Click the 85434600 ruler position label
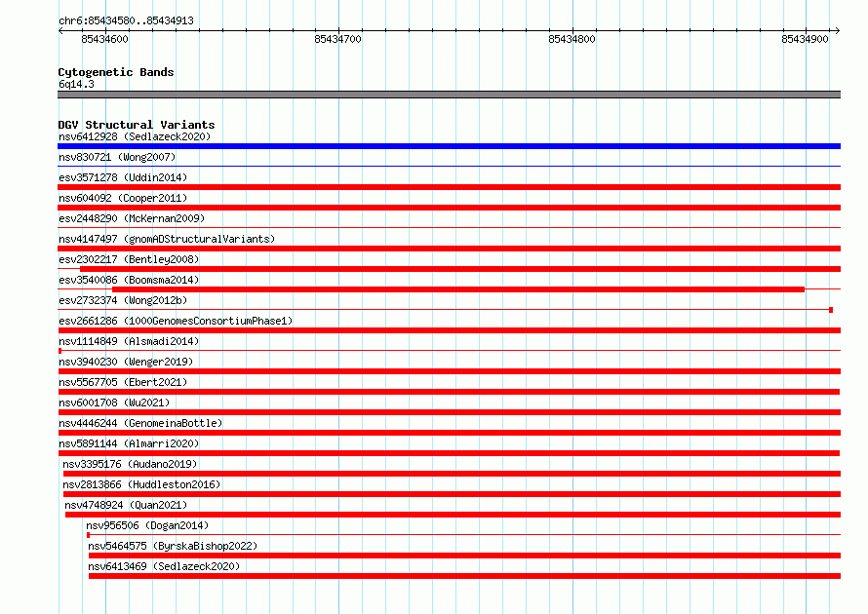 pyautogui.click(x=104, y=39)
